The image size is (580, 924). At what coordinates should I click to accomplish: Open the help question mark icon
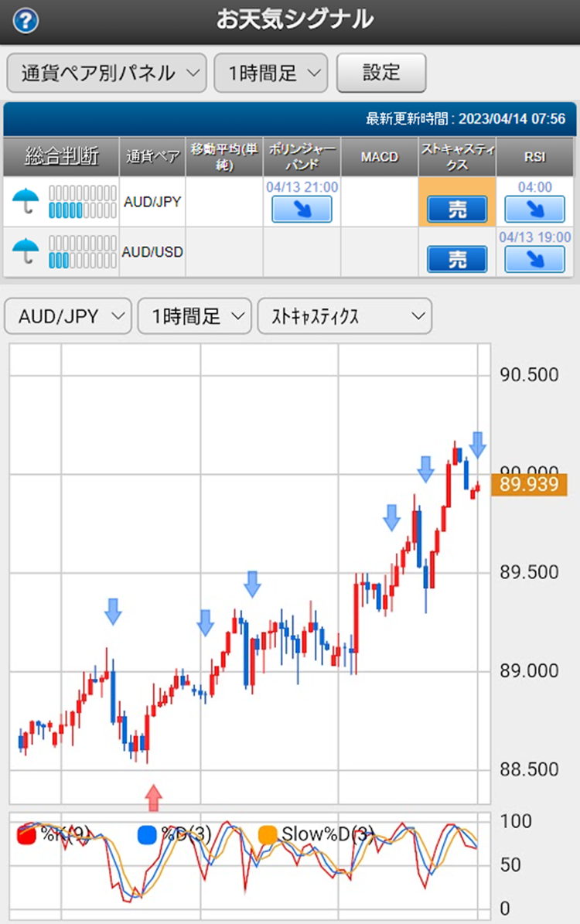tap(26, 21)
